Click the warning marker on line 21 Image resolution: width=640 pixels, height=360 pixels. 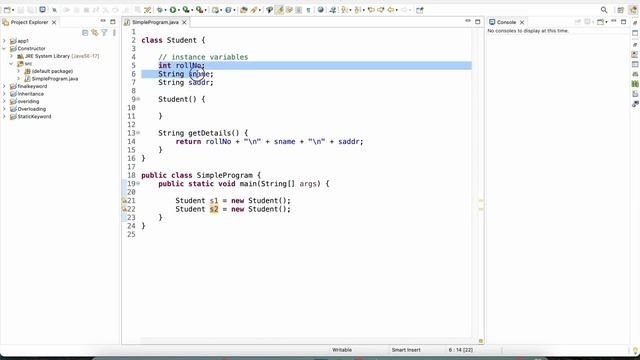[124, 200]
